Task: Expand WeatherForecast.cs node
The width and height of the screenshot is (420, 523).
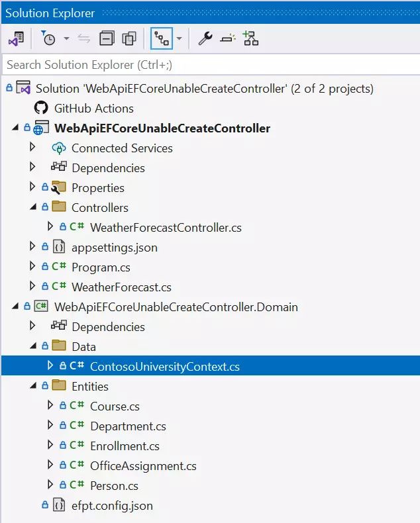Action: pos(32,286)
